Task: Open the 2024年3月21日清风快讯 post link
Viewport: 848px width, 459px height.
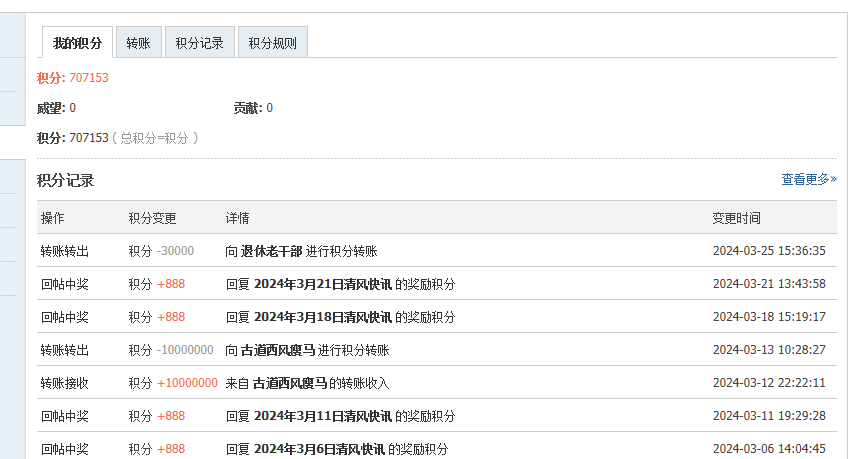Action: (322, 284)
